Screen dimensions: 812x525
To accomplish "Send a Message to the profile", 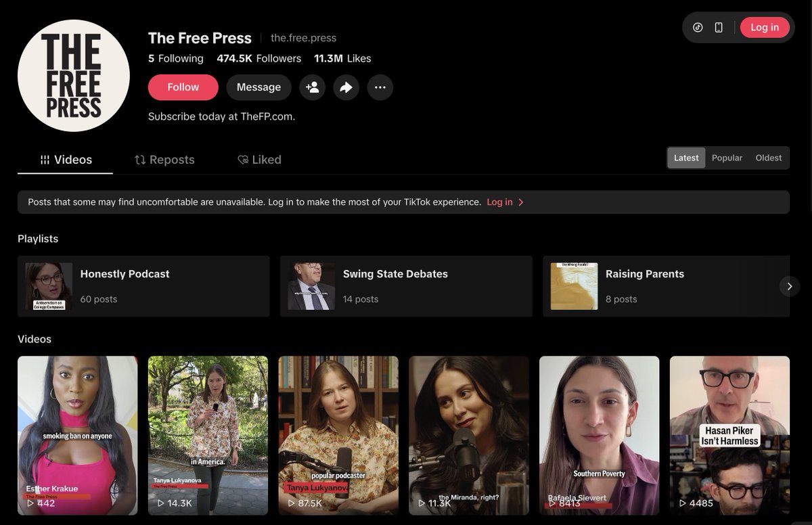I will (x=258, y=87).
